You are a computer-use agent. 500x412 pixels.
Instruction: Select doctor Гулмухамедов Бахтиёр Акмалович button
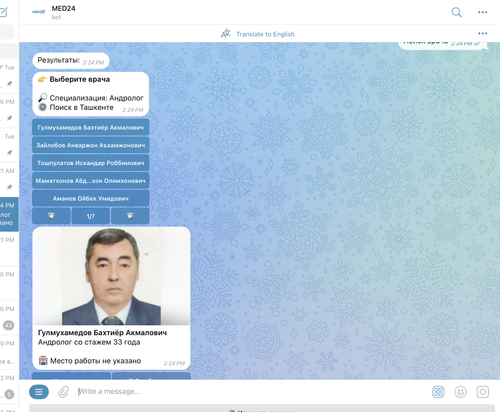coord(91,128)
